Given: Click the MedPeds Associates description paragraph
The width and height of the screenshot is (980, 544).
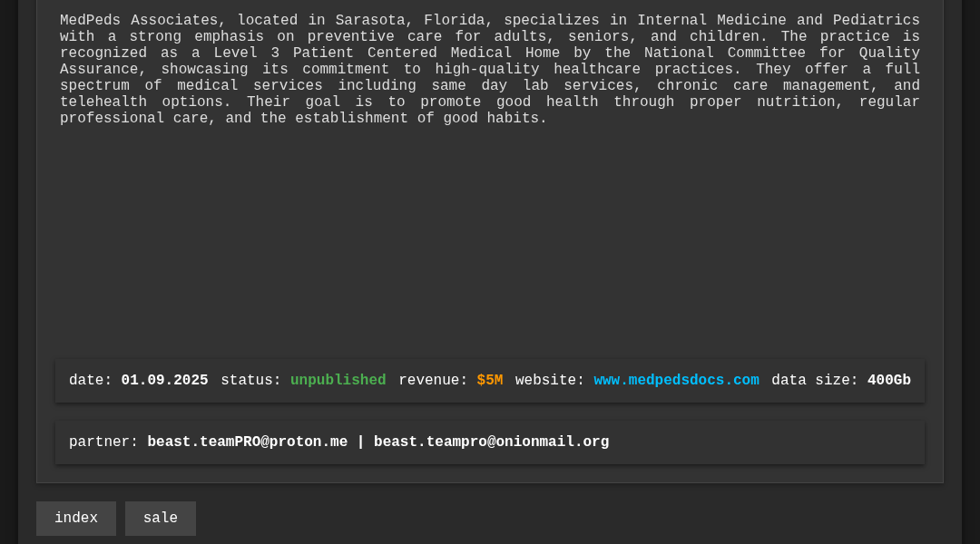Looking at the screenshot, I should (489, 69).
